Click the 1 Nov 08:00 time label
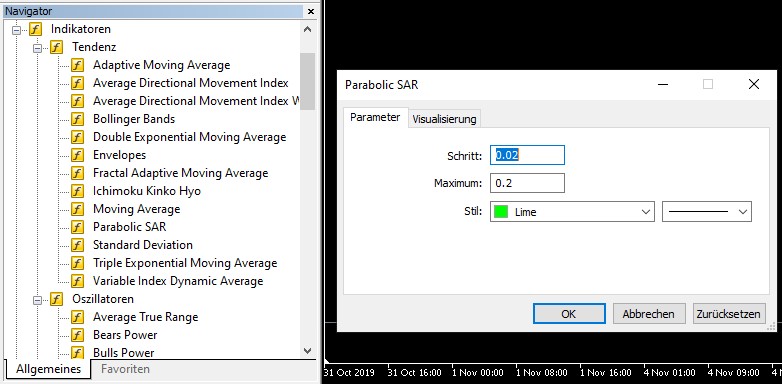The height and width of the screenshot is (384, 782). (542, 373)
